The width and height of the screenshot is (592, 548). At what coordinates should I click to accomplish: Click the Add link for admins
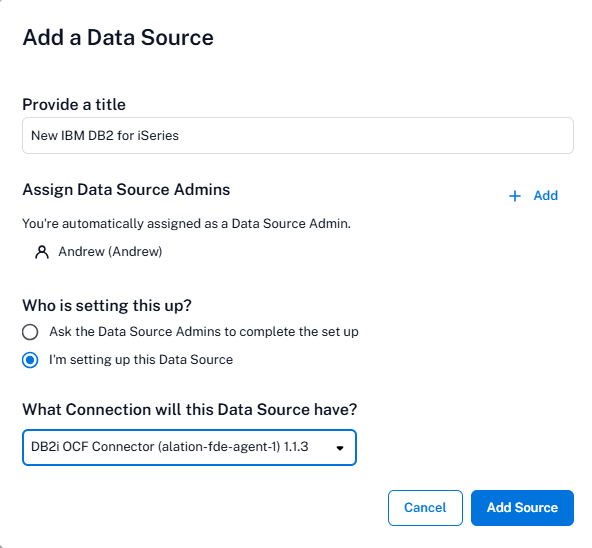pos(545,196)
